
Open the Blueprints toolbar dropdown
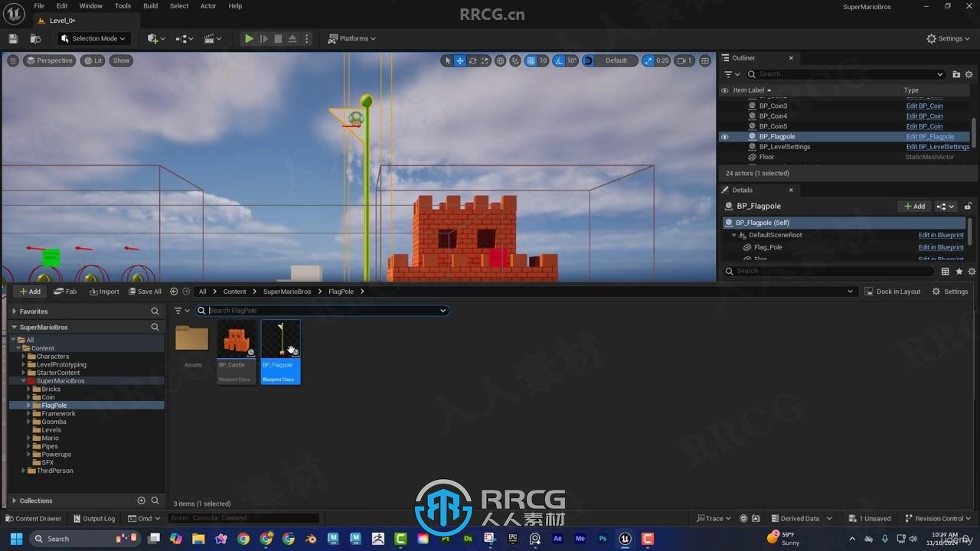click(185, 38)
